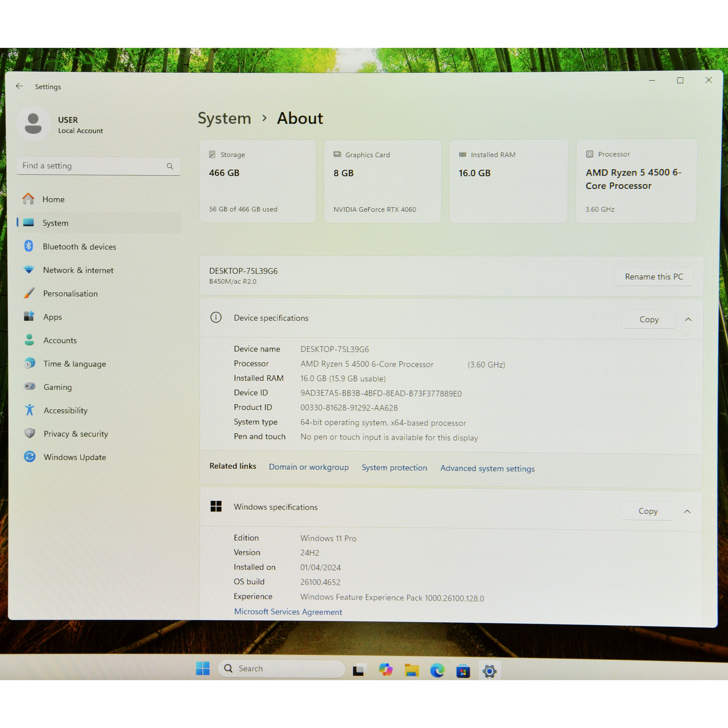This screenshot has height=728, width=728.
Task: Open Microsoft Store from the taskbar
Action: pos(463,671)
